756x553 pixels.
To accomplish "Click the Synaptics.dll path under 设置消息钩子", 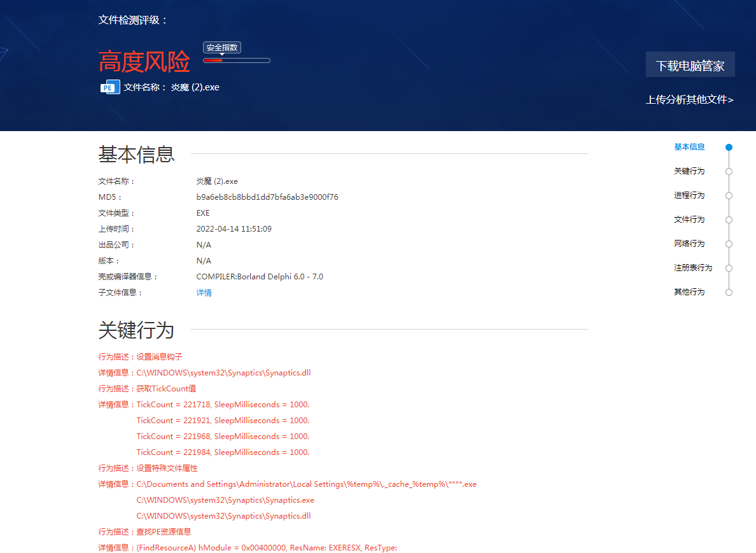I will (223, 373).
